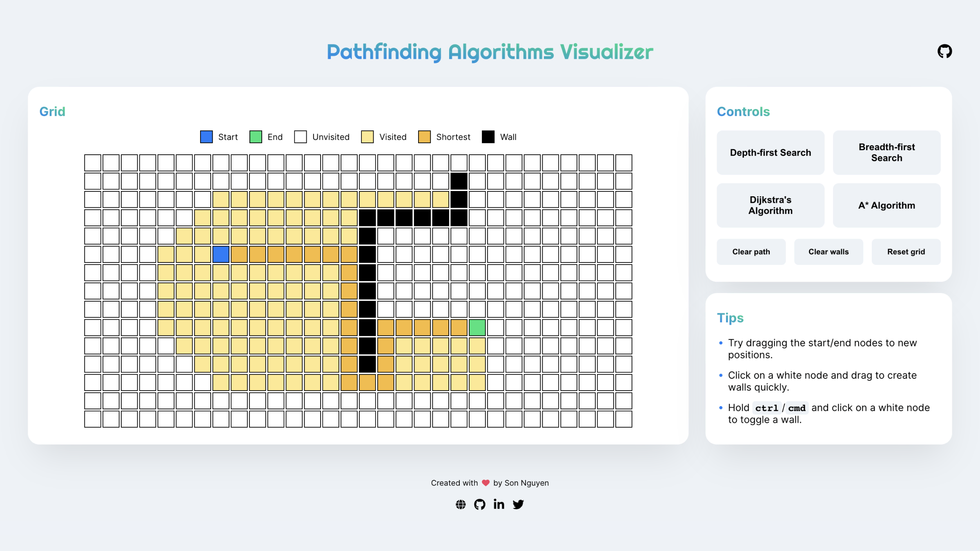Select the A* Algorithm option
The image size is (980, 551).
886,205
